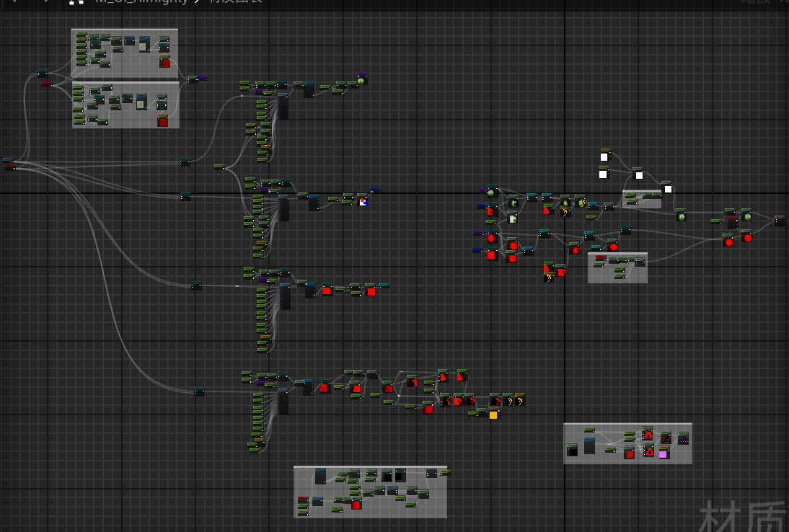This screenshot has height=532, width=789.
Task: Select the pink/violet preview node
Action: click(663, 453)
